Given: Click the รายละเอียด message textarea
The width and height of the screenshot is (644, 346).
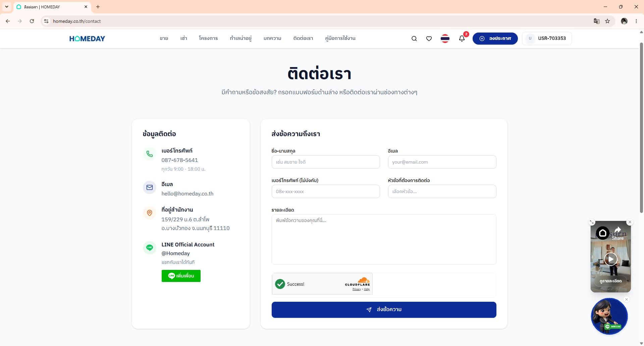Looking at the screenshot, I should [384, 239].
